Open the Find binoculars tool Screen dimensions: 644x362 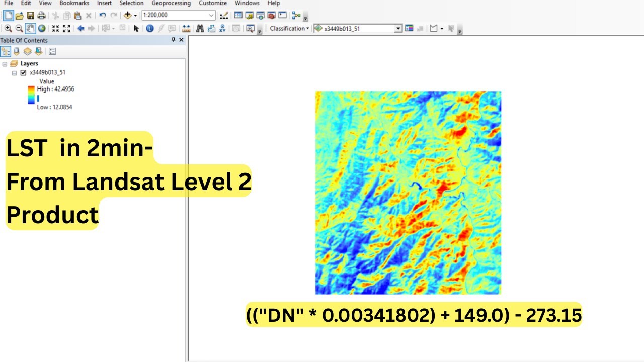(200, 29)
